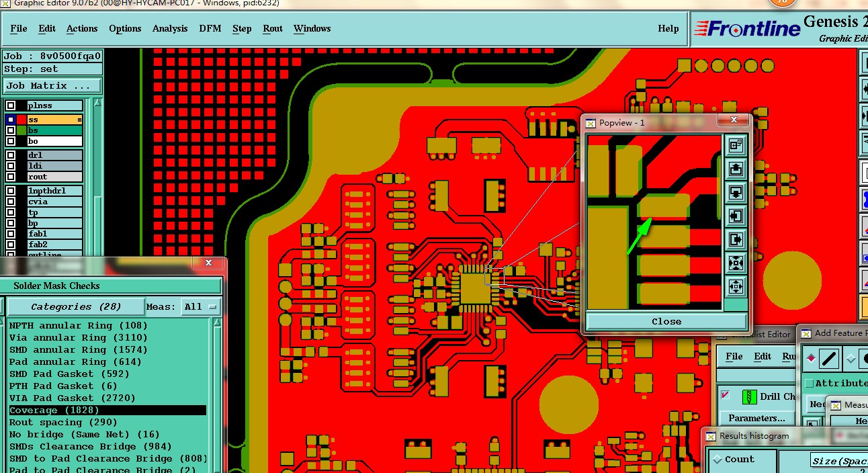This screenshot has width=868, height=473.
Task: Pan the Popview down with down-arrow icon
Action: point(736,192)
